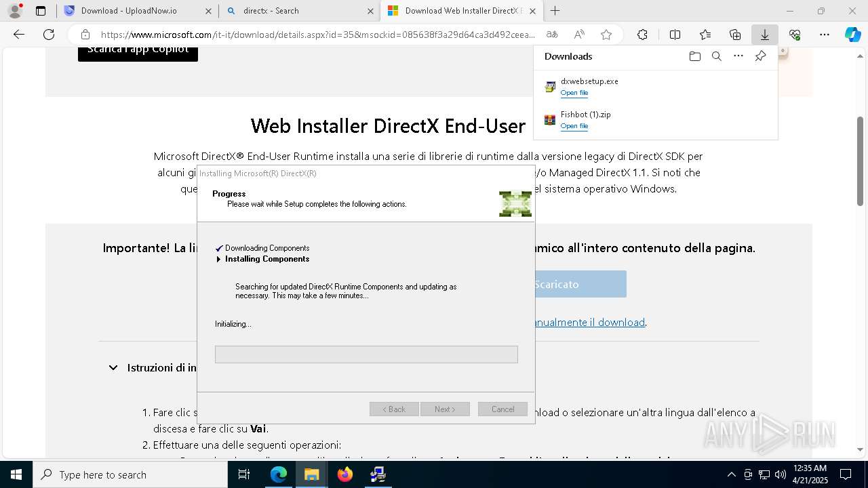Refresh the current page
Image resolution: width=868 pixels, height=488 pixels.
click(x=49, y=35)
